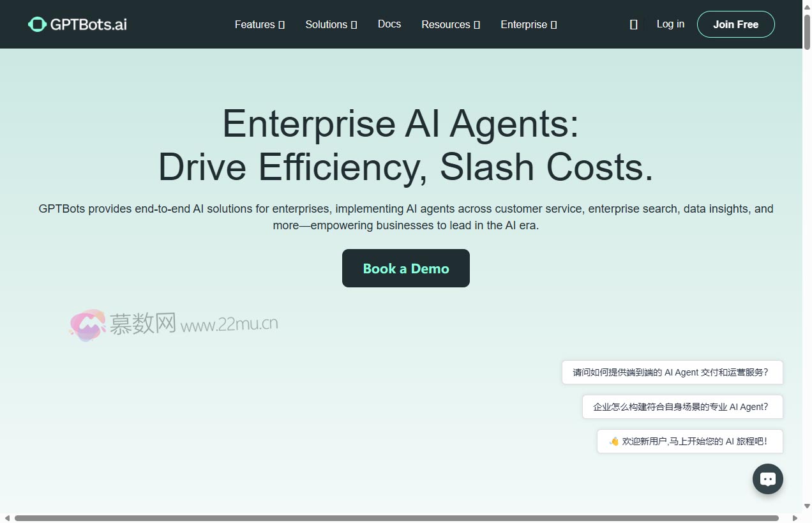The image size is (812, 523).
Task: Open the Log in link
Action: pos(670,24)
